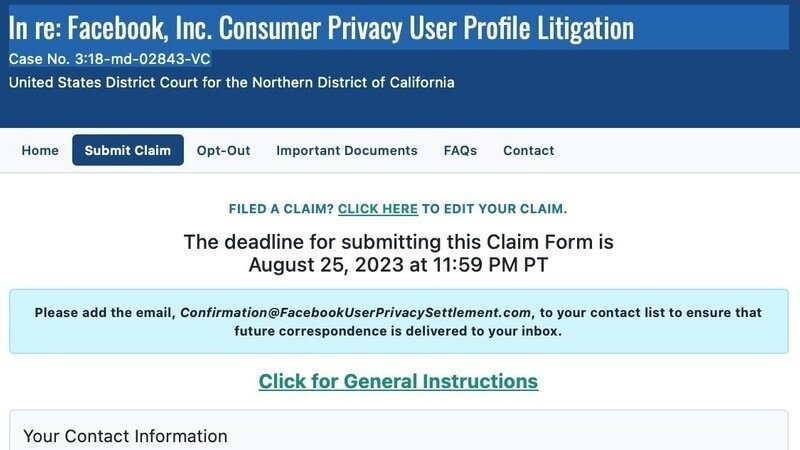Select the Submit Claim tab
The height and width of the screenshot is (450, 800).
tap(128, 151)
